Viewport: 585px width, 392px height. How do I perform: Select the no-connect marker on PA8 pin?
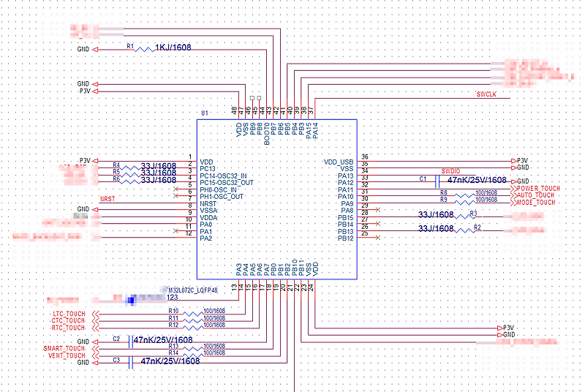click(378, 210)
